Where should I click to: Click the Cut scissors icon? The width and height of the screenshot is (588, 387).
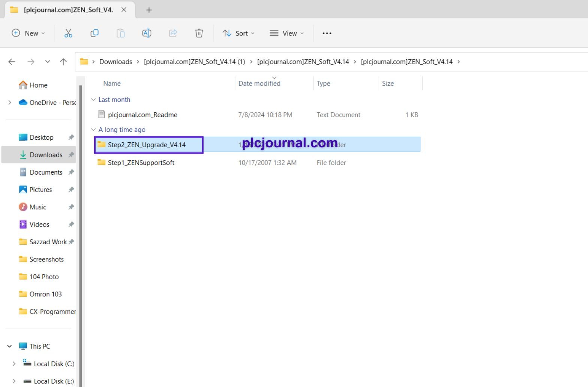[68, 33]
